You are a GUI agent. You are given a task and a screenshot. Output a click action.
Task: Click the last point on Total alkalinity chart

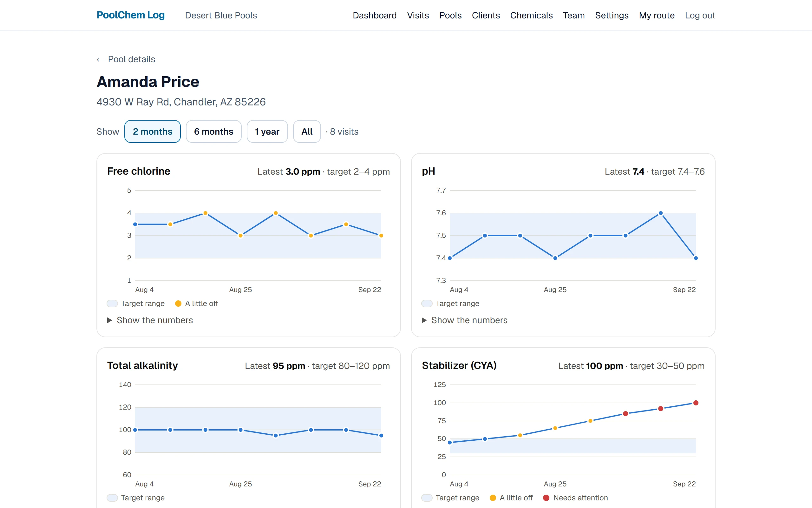coord(381,435)
